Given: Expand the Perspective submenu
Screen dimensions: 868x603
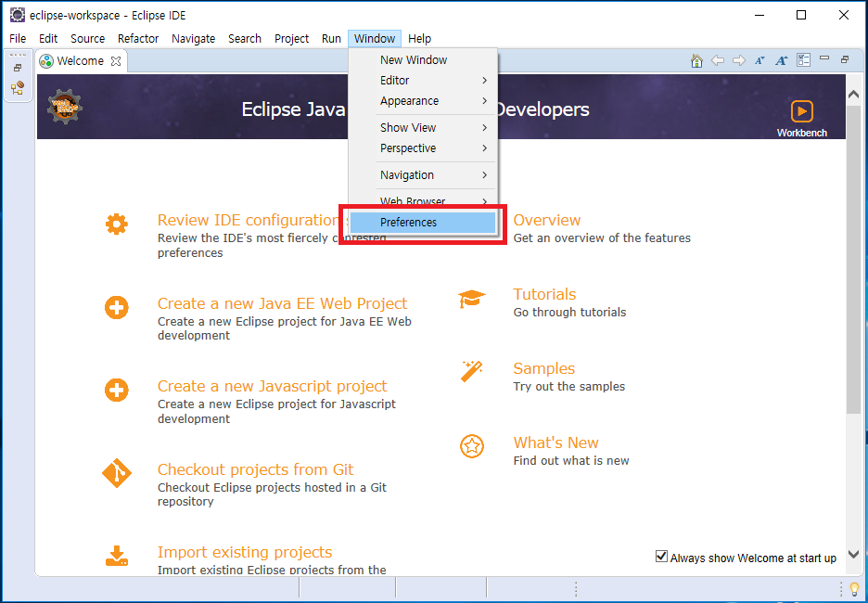Looking at the screenshot, I should tap(423, 148).
